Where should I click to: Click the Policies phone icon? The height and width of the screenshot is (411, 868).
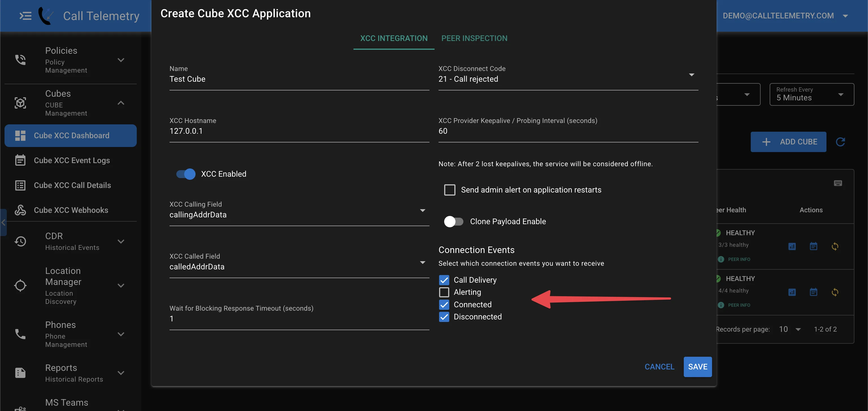(x=20, y=60)
